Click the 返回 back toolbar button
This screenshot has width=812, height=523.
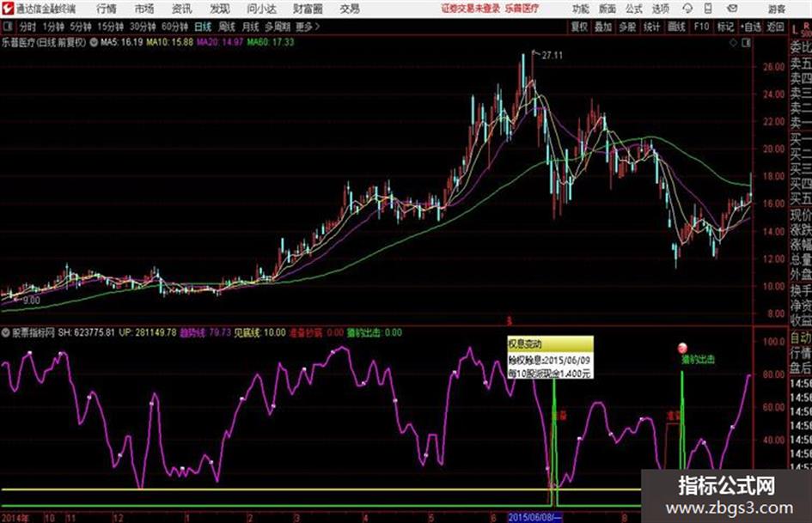(x=775, y=27)
